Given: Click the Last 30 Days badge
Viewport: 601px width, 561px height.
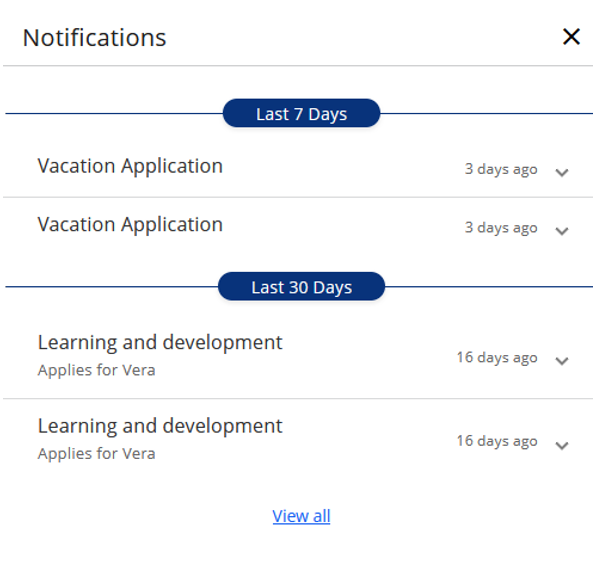Looking at the screenshot, I should [301, 287].
